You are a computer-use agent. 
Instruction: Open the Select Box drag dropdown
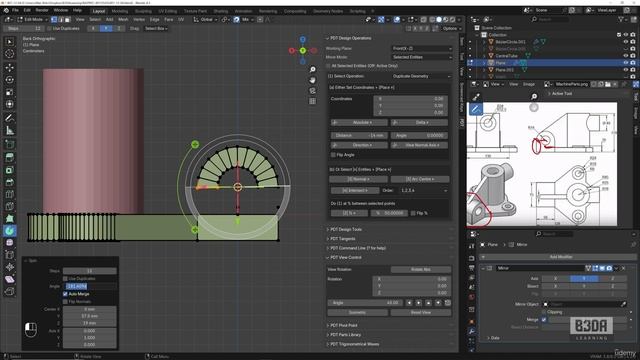(x=156, y=29)
